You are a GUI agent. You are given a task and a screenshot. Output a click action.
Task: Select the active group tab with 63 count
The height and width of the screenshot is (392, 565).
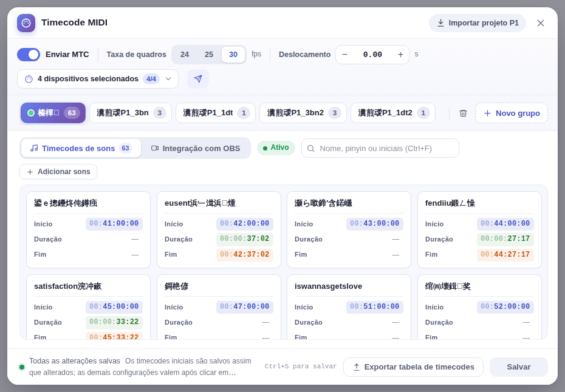point(53,113)
